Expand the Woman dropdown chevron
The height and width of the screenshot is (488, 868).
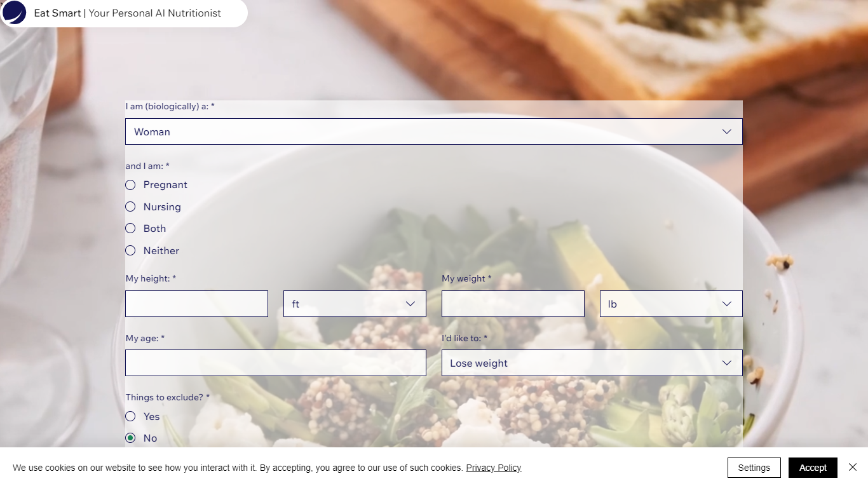tap(727, 132)
